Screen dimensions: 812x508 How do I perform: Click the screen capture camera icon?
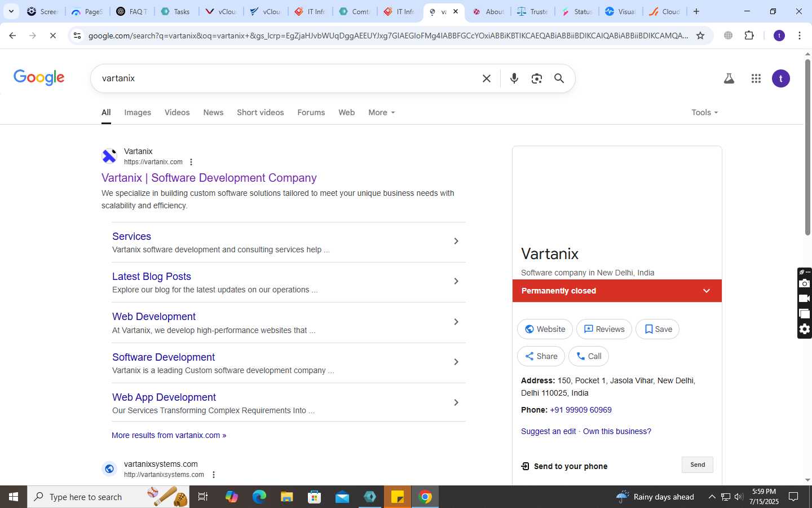click(x=805, y=283)
